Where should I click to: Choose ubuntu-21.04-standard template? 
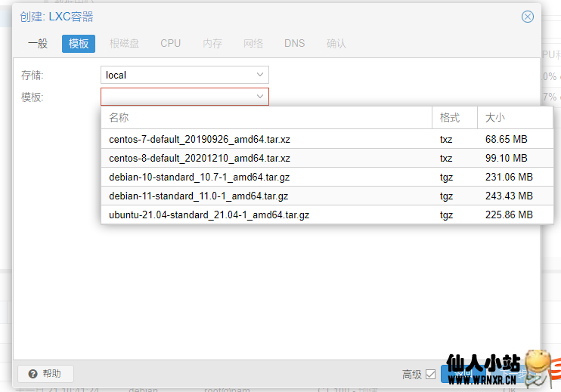click(x=209, y=215)
